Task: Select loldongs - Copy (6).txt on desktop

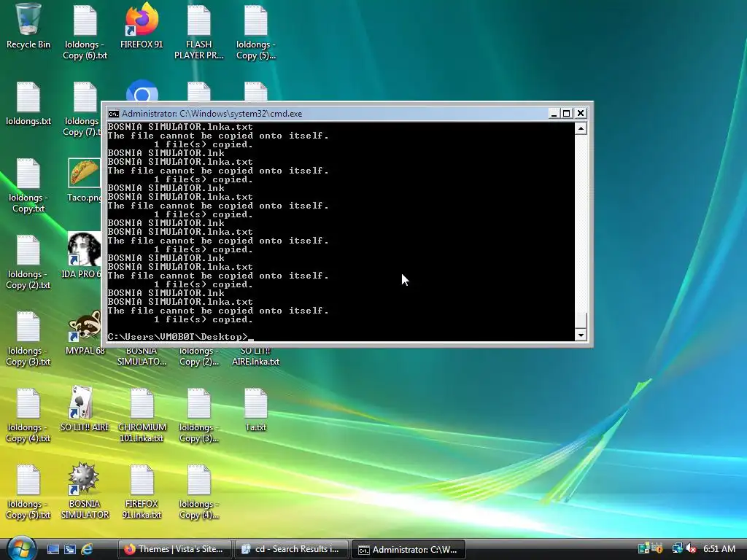Action: (x=85, y=32)
